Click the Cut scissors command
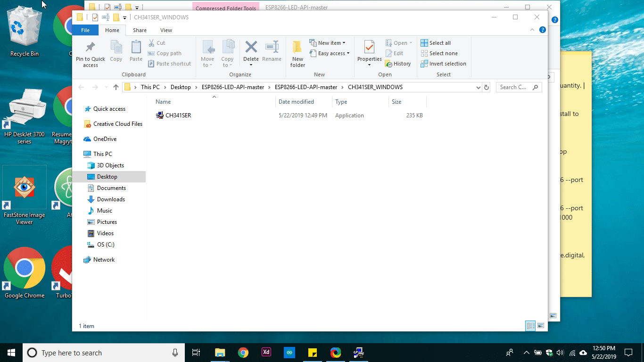This screenshot has width=644, height=362. [157, 43]
